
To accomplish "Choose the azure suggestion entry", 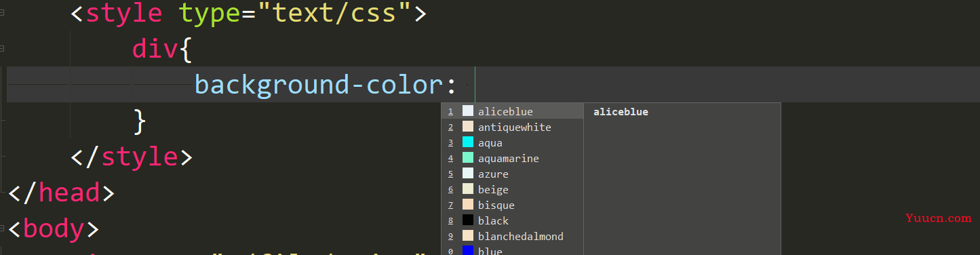I will pyautogui.click(x=512, y=174).
